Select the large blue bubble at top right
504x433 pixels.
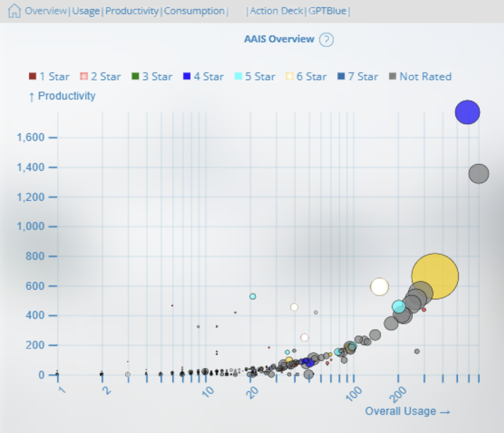coord(467,112)
